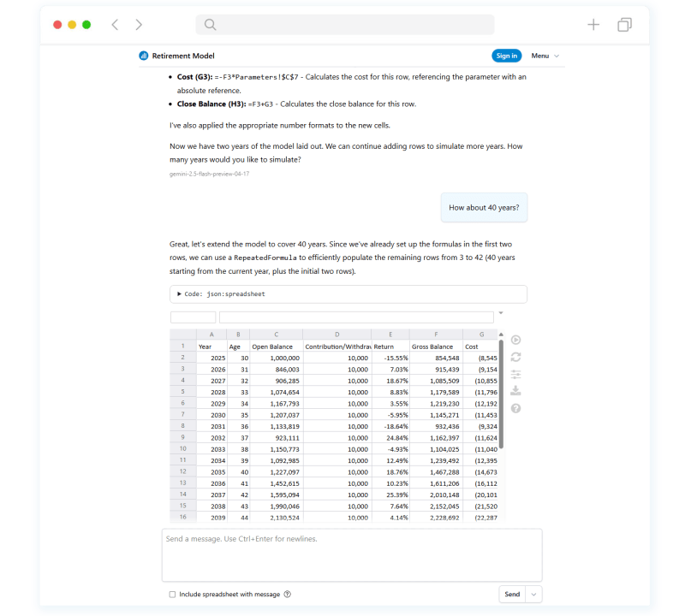Select column E header

[x=390, y=335]
